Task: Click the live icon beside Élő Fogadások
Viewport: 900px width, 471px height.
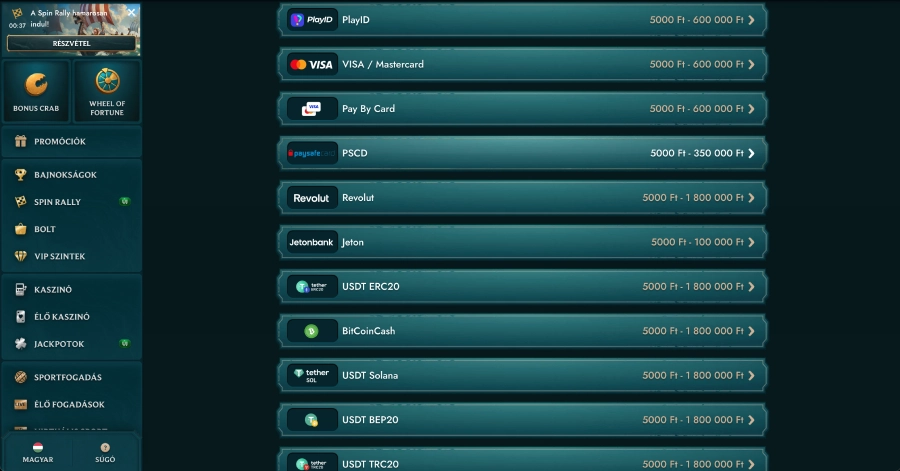Action: [21, 404]
